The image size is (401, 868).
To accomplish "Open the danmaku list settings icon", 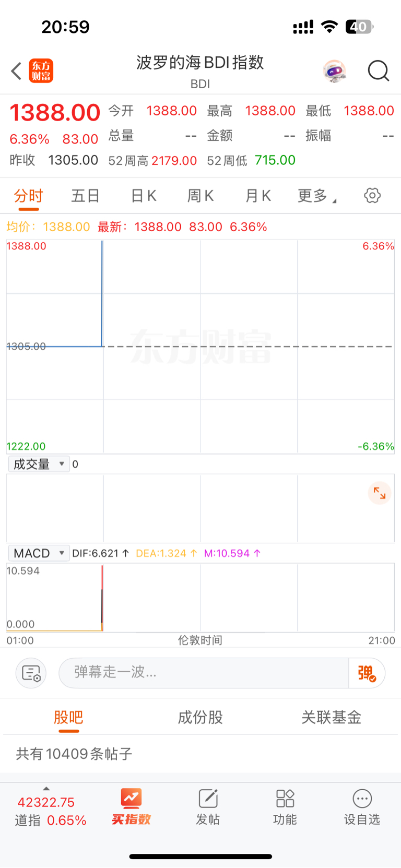I will tap(31, 673).
